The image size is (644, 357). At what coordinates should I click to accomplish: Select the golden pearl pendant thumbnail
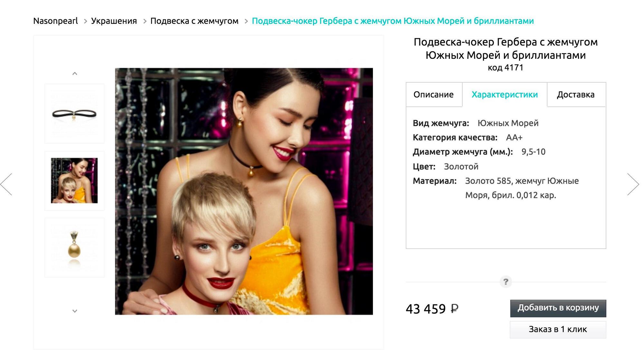(x=74, y=247)
